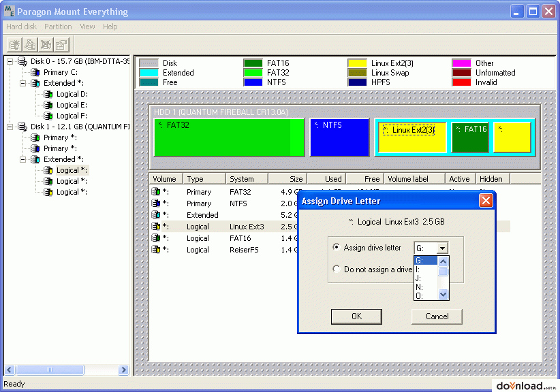Choose N: from the drive letter list
This screenshot has width=560, height=392.
426,287
